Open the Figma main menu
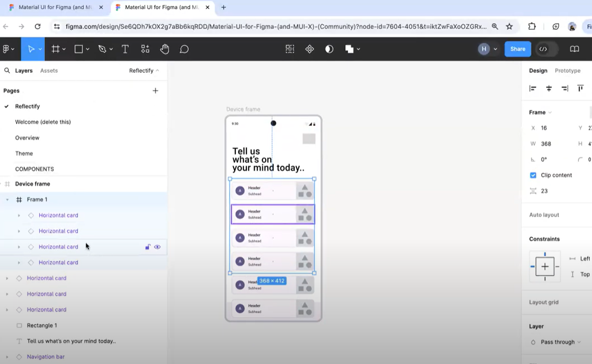This screenshot has height=364, width=592. pos(8,49)
